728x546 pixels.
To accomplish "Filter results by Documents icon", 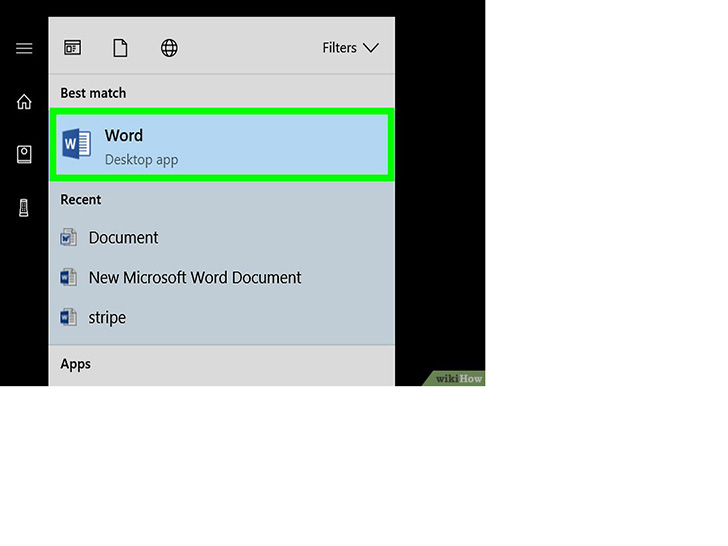I will 120,48.
